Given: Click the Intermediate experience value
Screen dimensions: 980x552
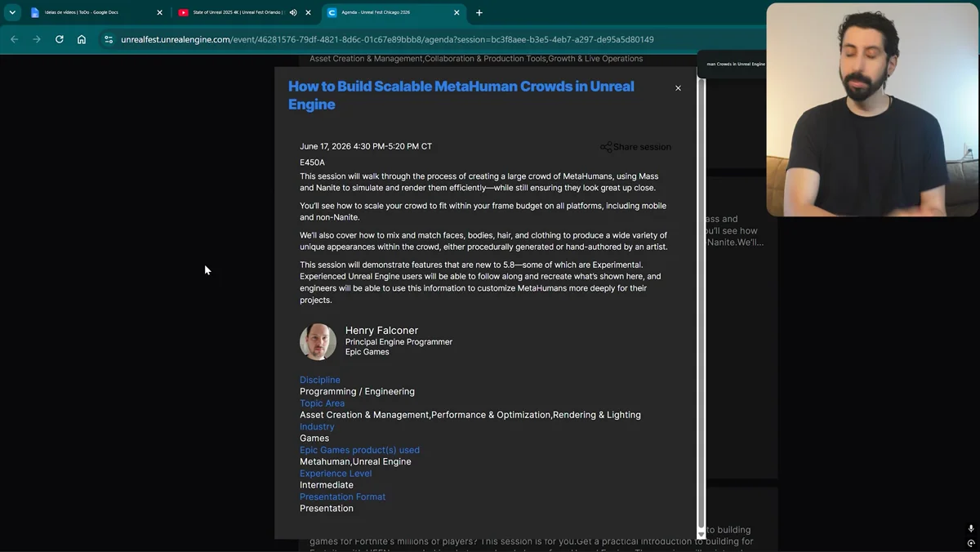Looking at the screenshot, I should pyautogui.click(x=327, y=485).
